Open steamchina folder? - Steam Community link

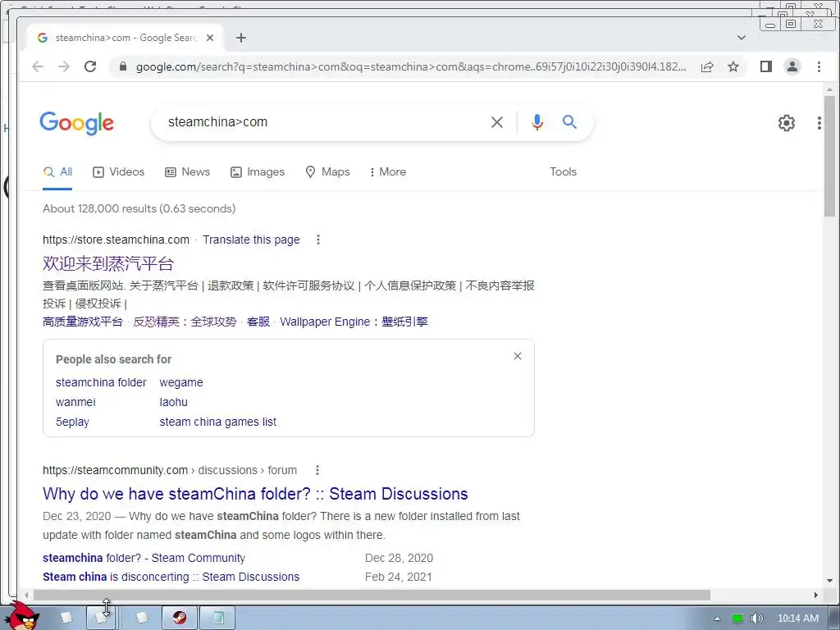144,558
